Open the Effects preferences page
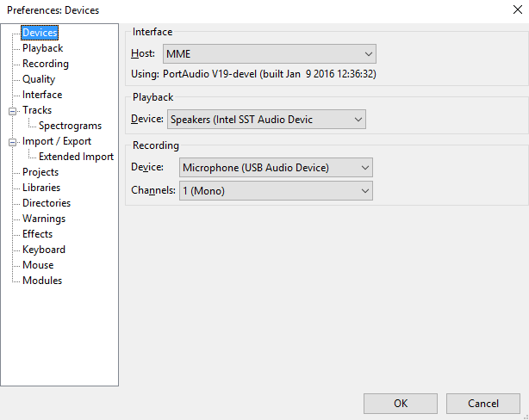The width and height of the screenshot is (529, 420). (x=37, y=234)
